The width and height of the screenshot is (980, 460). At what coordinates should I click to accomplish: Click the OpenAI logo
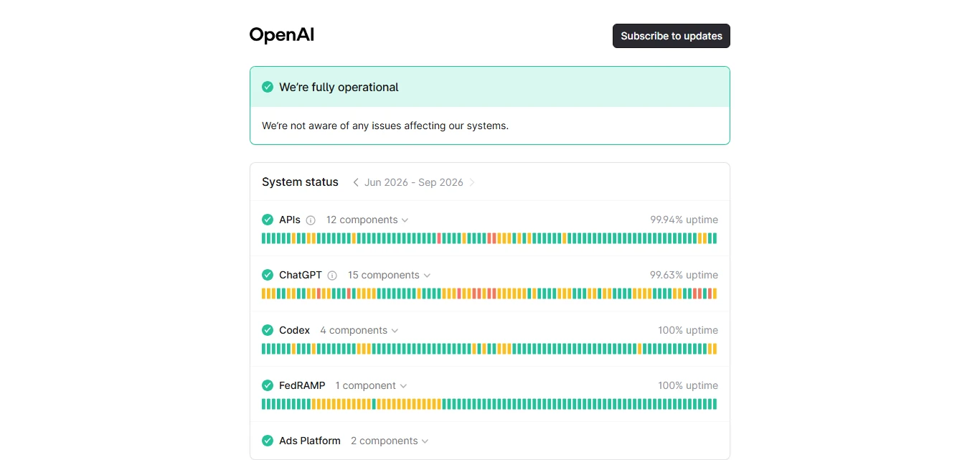coord(281,35)
